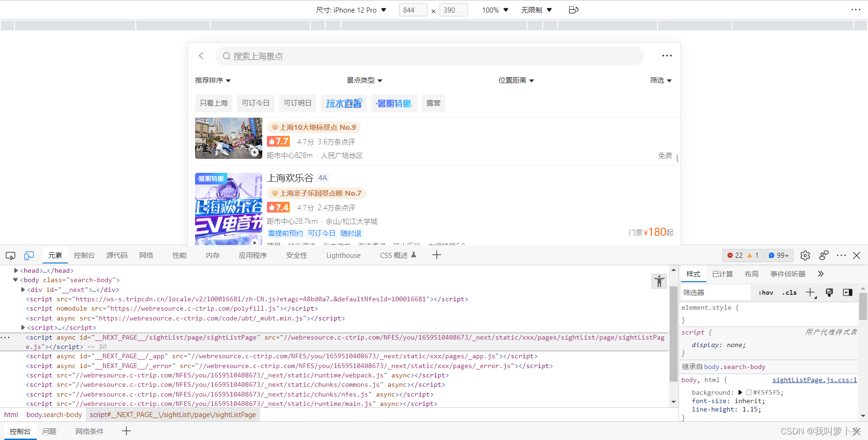Image resolution: width=868 pixels, height=440 pixels.
Task: Toggle 只看上海 filter chip
Action: [214, 103]
